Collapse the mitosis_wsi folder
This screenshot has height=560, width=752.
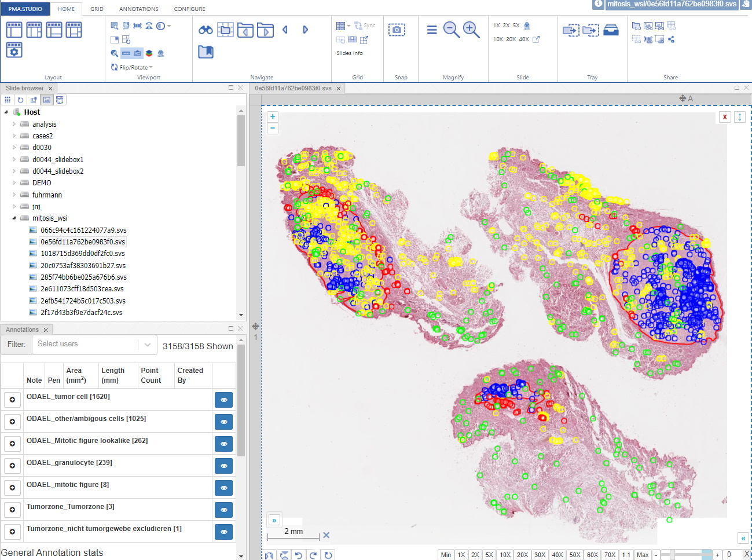coord(14,218)
